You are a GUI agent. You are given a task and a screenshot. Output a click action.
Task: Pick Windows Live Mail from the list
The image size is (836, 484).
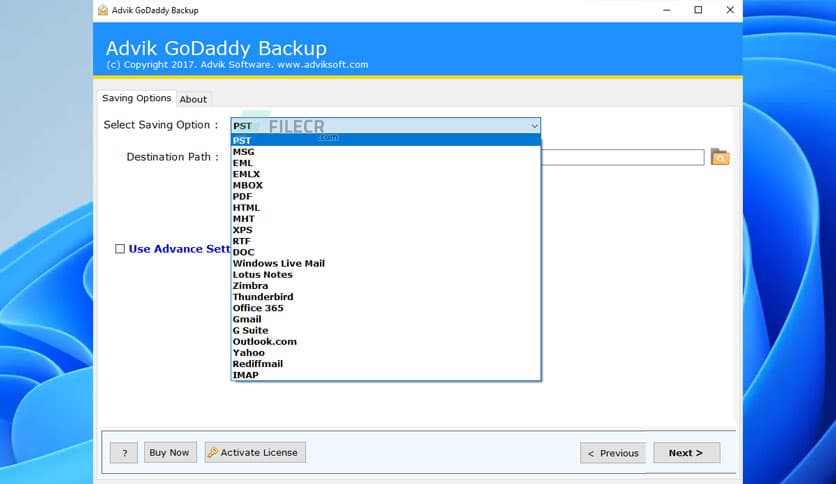pyautogui.click(x=386, y=264)
